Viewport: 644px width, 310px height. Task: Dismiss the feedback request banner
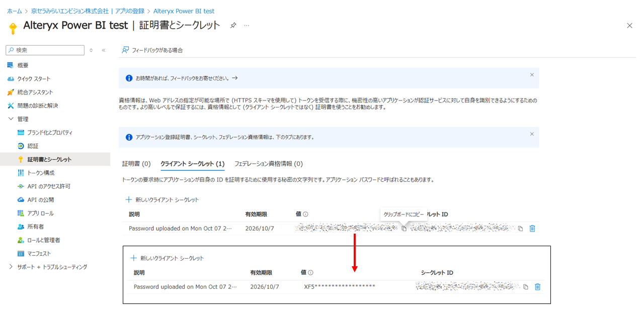[x=532, y=74]
